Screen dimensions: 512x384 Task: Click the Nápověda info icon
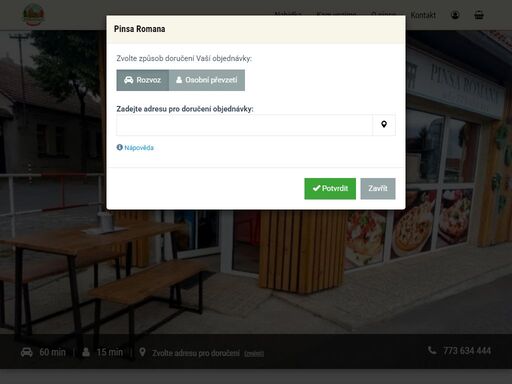pyautogui.click(x=120, y=147)
